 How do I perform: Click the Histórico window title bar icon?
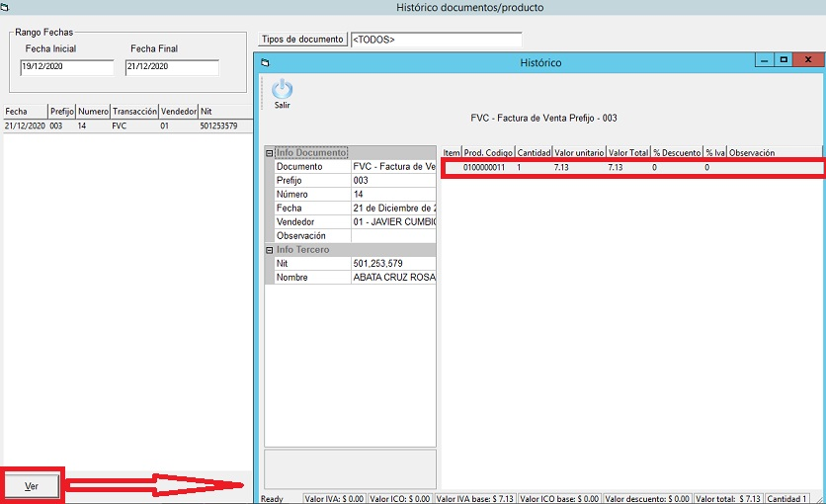pyautogui.click(x=264, y=62)
